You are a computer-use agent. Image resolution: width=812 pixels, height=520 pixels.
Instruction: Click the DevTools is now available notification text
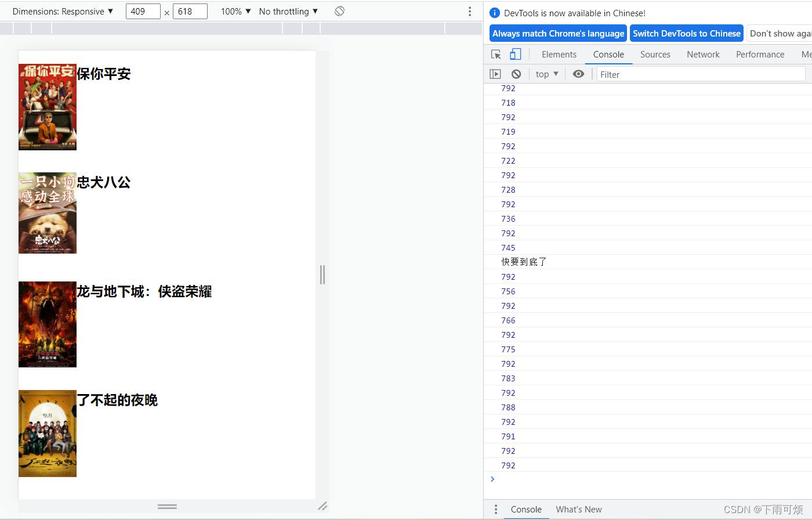tap(574, 13)
